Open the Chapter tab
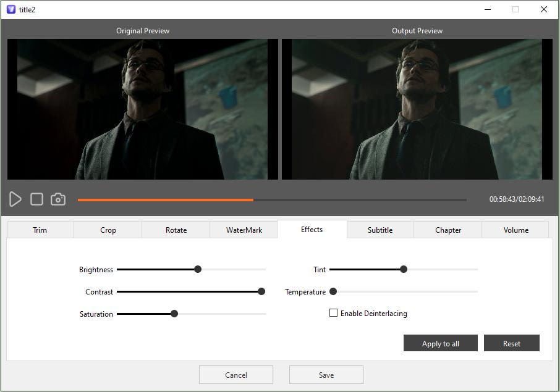Screen dimensions: 560x392 (448, 230)
